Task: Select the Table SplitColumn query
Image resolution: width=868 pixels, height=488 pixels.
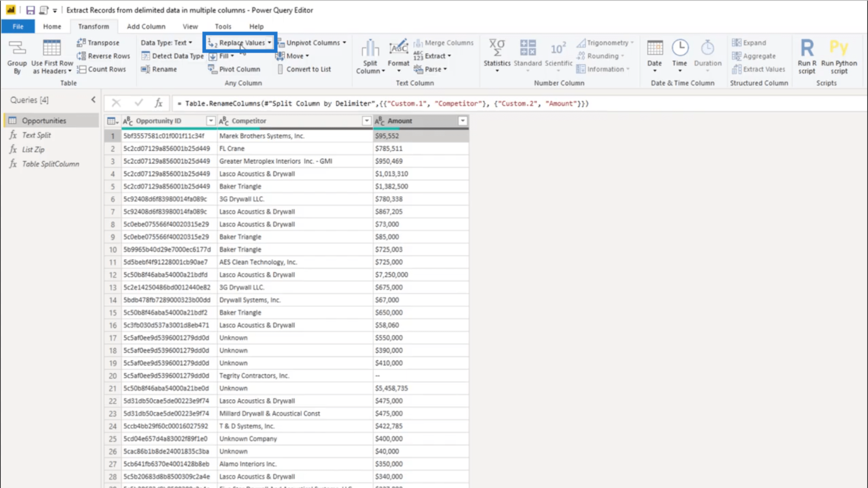Action: (51, 164)
